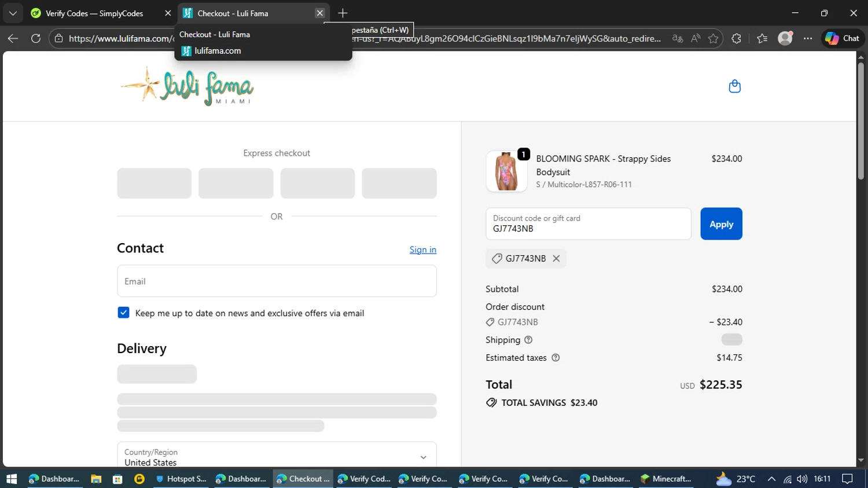868x488 pixels.
Task: Click the bodysuit product thumbnail
Action: 506,171
